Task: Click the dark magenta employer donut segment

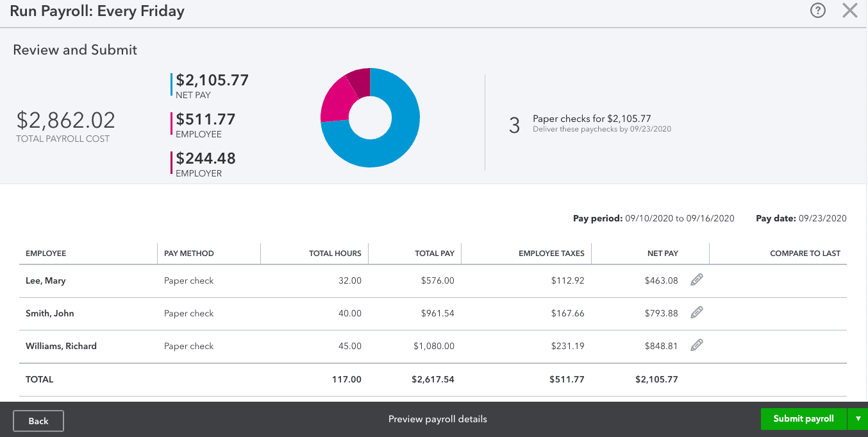Action: (360, 81)
